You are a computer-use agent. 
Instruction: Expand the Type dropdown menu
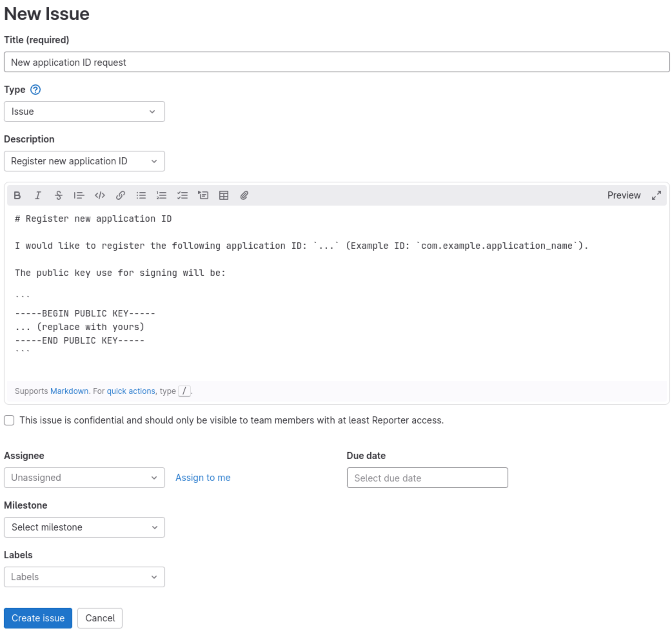[84, 111]
